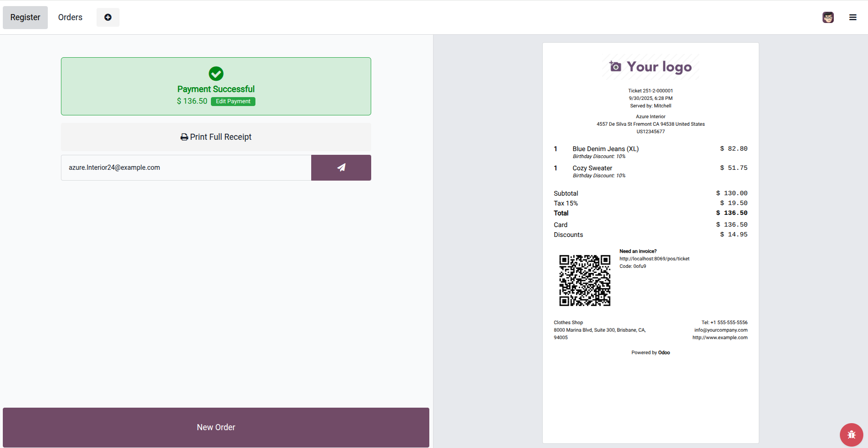Click the Payment Successful heading
Screen dimensions: 868x448
pyautogui.click(x=216, y=89)
